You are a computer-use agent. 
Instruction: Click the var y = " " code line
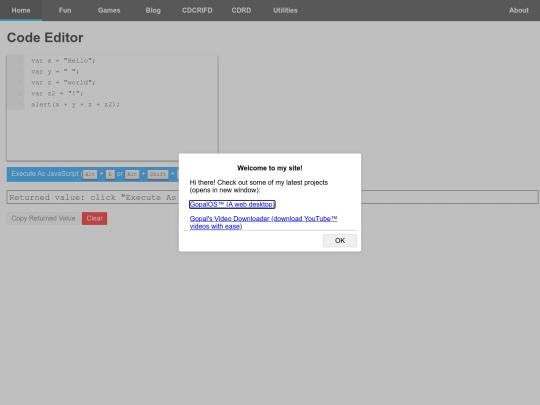click(x=55, y=72)
